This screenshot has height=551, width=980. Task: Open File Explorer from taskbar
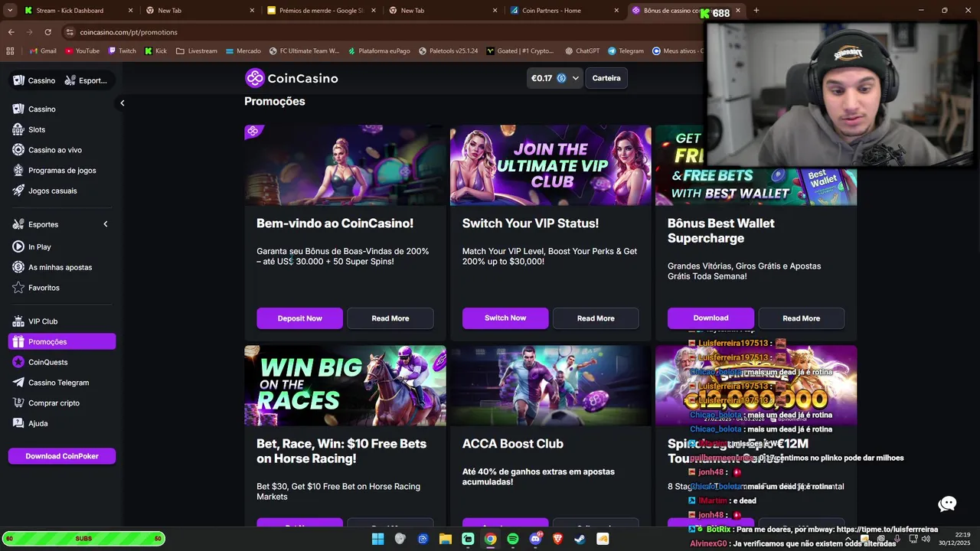tap(445, 539)
